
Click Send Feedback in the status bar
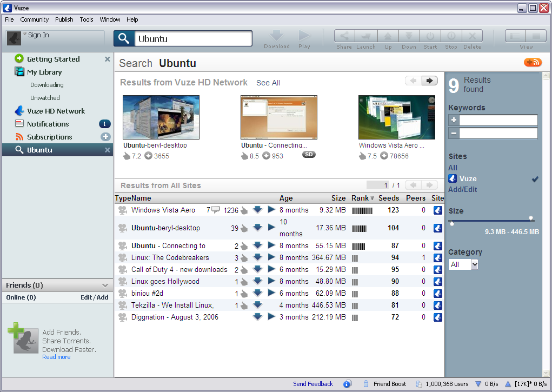click(x=313, y=384)
